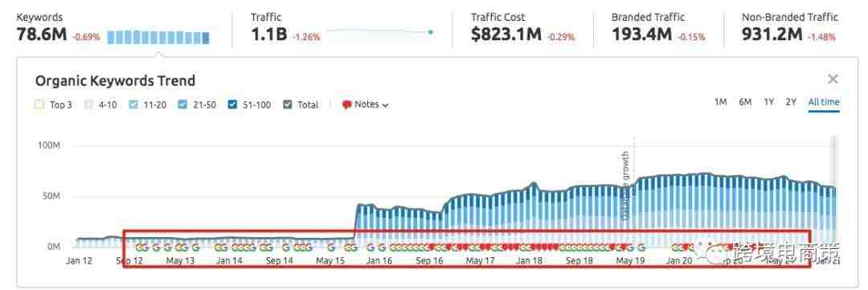Click the Keywords 78.6M metric

tap(42, 35)
